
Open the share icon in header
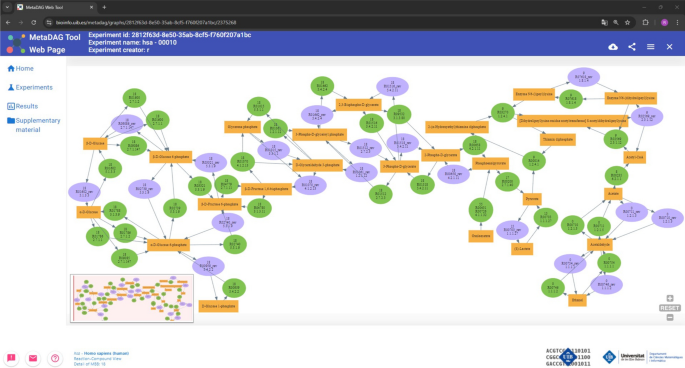click(x=632, y=47)
